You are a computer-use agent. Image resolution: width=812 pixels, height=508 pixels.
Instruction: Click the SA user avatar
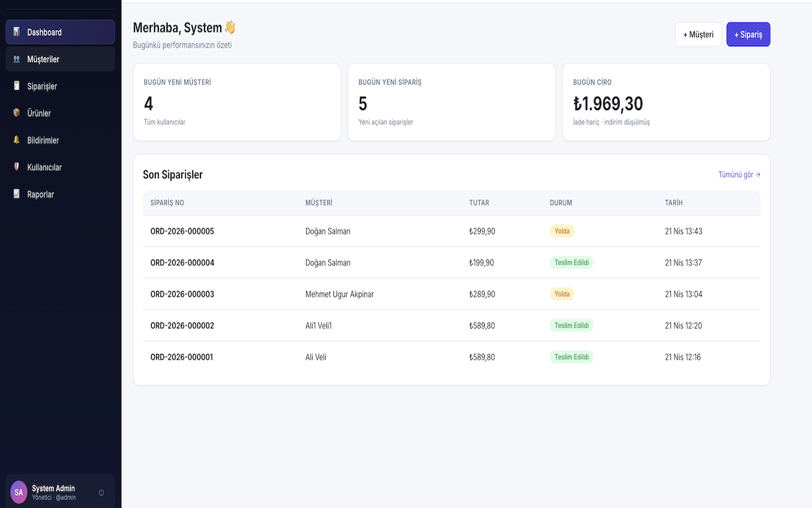(19, 492)
